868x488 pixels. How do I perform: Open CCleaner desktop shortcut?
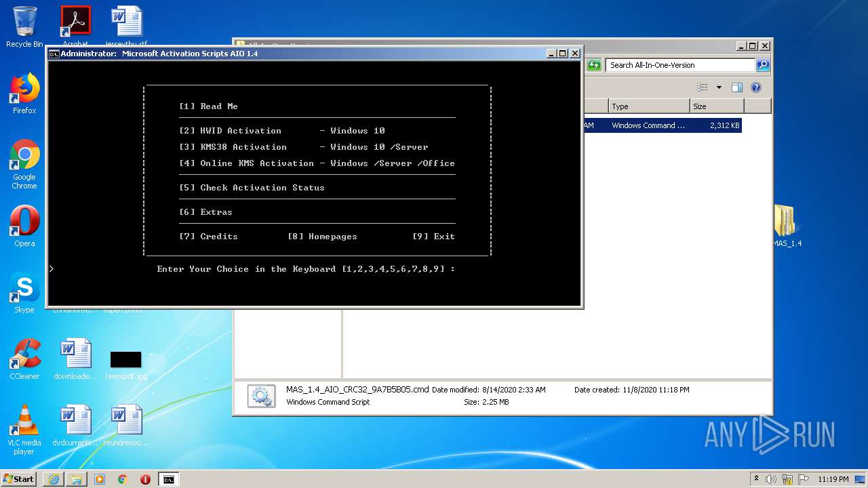pyautogui.click(x=24, y=359)
